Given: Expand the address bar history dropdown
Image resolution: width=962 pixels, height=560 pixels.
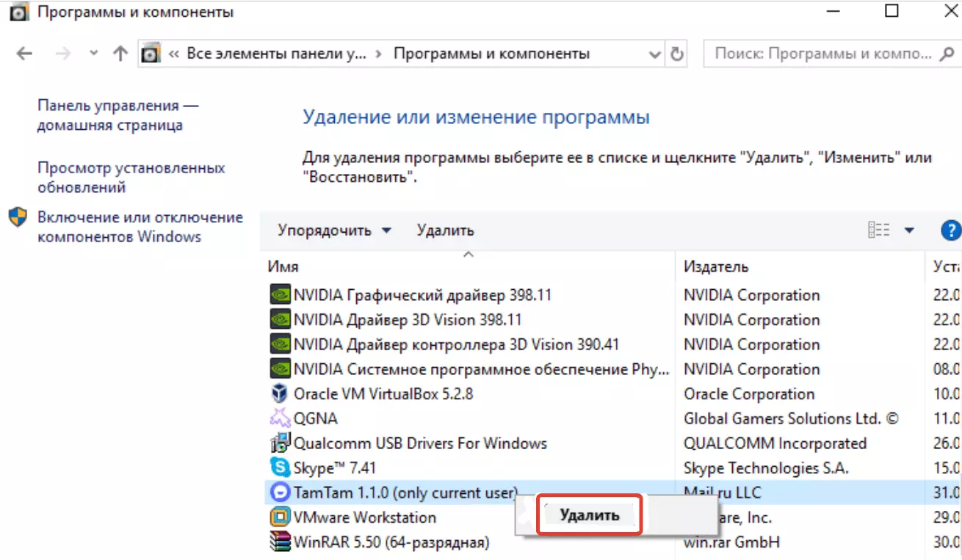Looking at the screenshot, I should click(655, 54).
